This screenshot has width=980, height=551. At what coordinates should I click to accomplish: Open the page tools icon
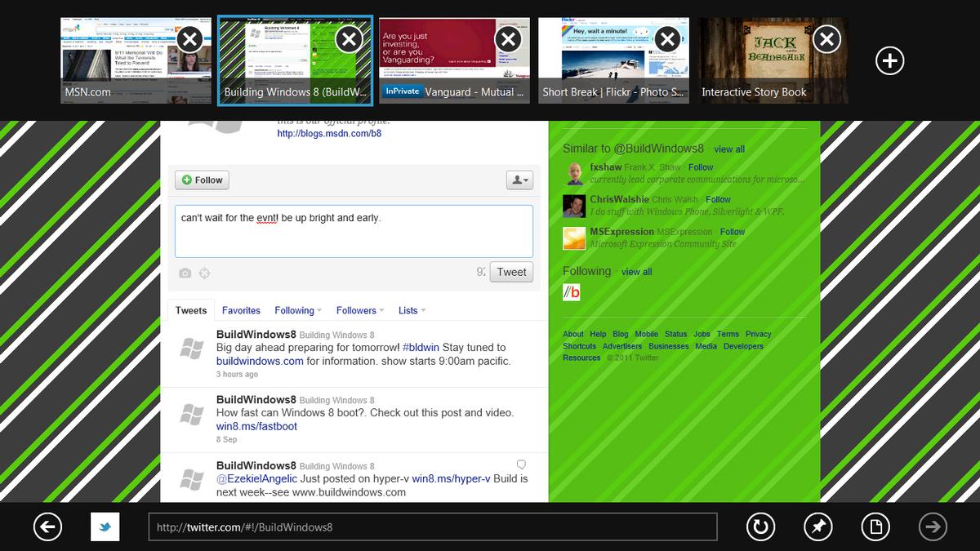(x=875, y=527)
